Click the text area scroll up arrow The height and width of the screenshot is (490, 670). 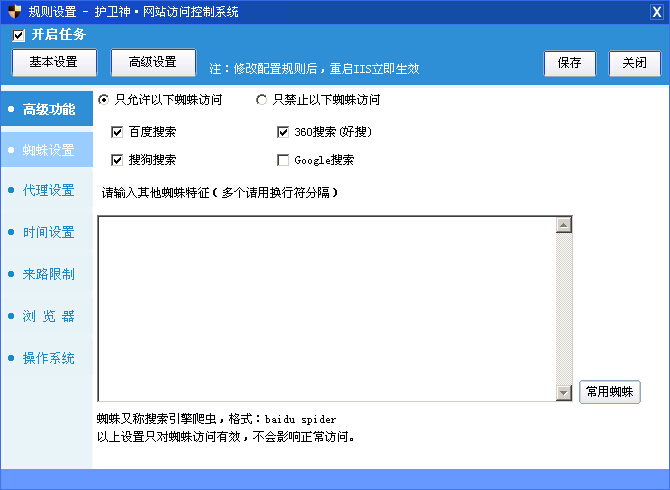click(x=564, y=225)
